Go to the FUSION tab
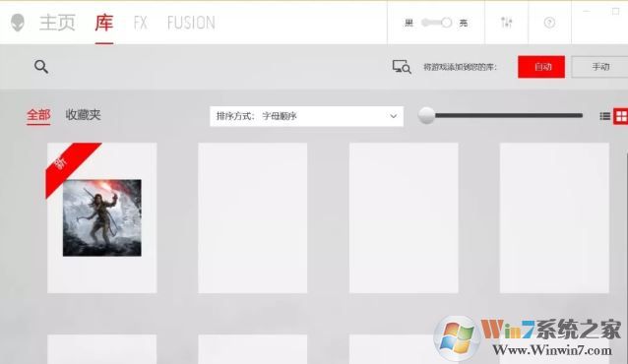The image size is (628, 364). (191, 23)
